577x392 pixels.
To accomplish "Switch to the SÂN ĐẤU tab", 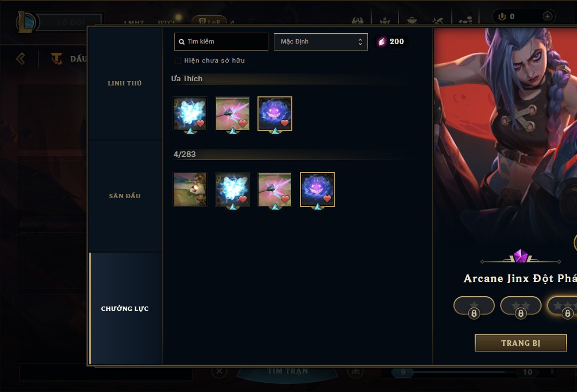I will click(125, 196).
